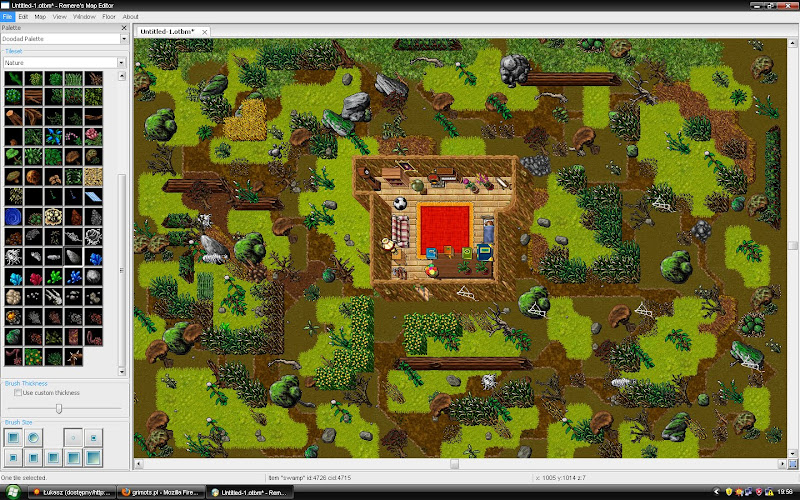Choose the grey round boulder doodad
This screenshot has width=800, height=500.
click(93, 276)
